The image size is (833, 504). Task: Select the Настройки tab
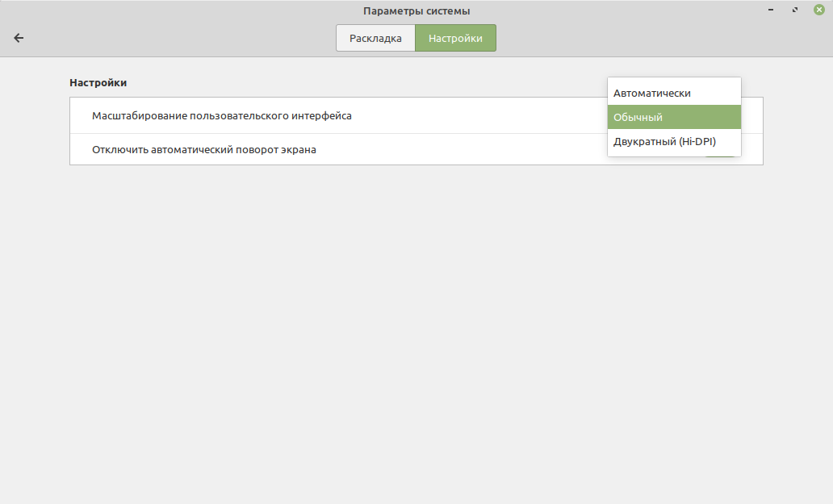455,38
